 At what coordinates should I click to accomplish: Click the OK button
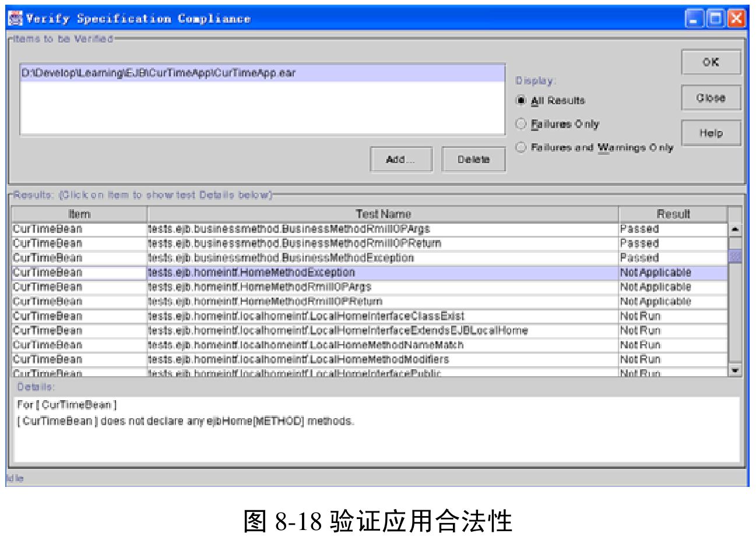point(711,62)
